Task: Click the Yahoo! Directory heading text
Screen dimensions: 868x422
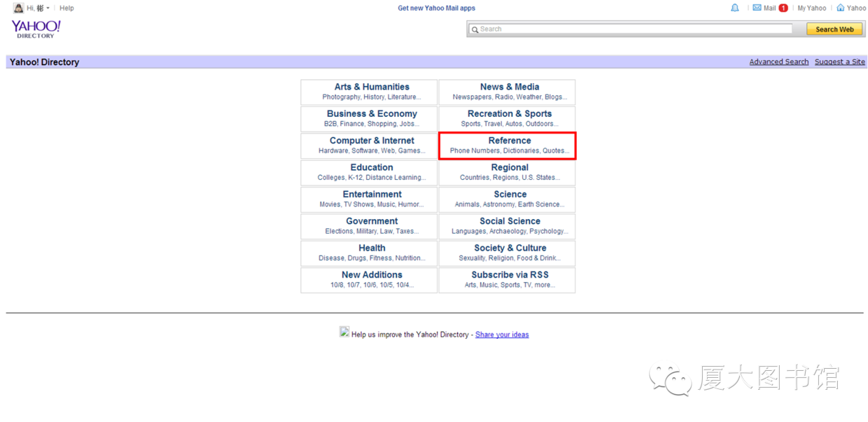Action: (x=44, y=62)
